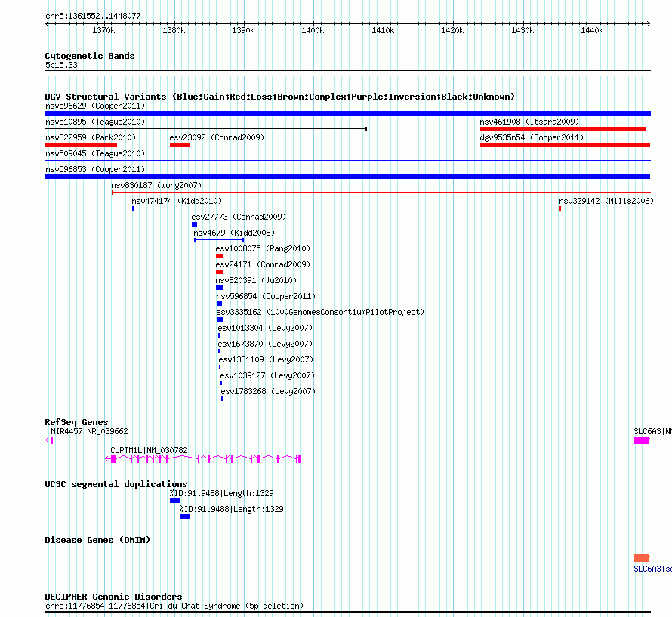The width and height of the screenshot is (672, 617).
Task: Click the red nsv822959 loss bar
Action: [x=81, y=145]
